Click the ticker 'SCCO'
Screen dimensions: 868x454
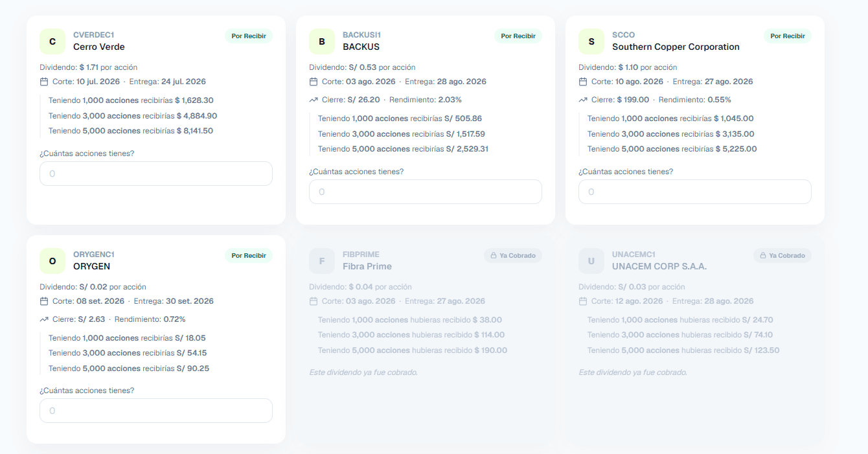pos(624,35)
